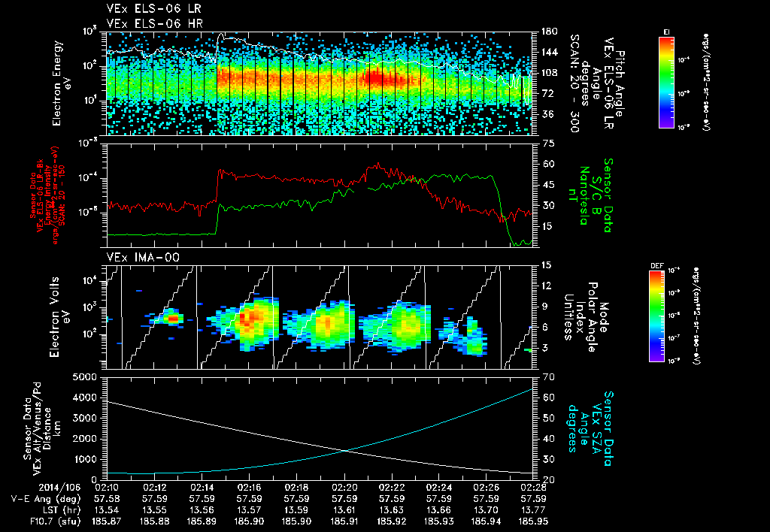Click the 02:18 time tick label
This screenshot has height=532, width=770.
296,488
